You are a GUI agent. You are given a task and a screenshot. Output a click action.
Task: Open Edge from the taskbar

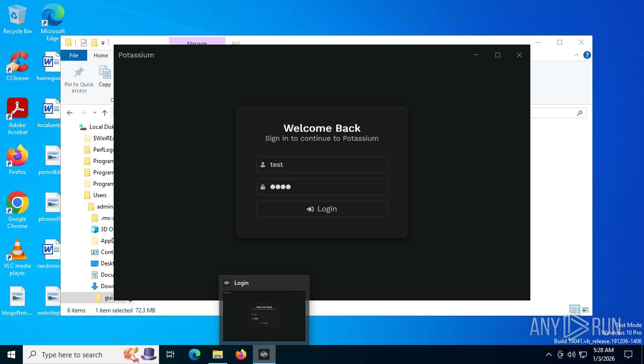[194, 355]
